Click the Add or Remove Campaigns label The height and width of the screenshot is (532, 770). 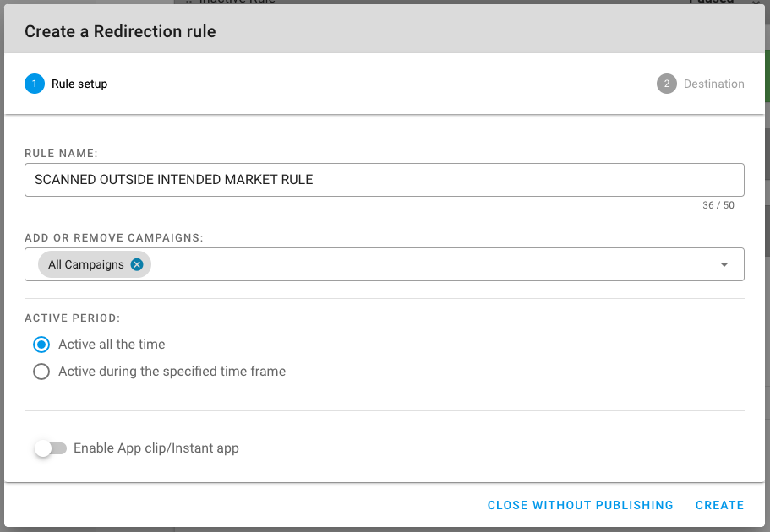coord(113,238)
